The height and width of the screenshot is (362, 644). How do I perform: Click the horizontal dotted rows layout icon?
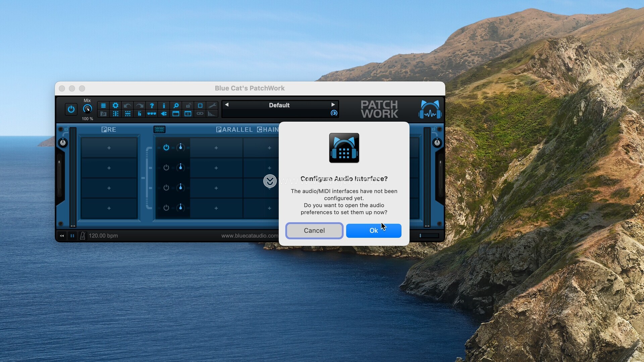pyautogui.click(x=127, y=114)
